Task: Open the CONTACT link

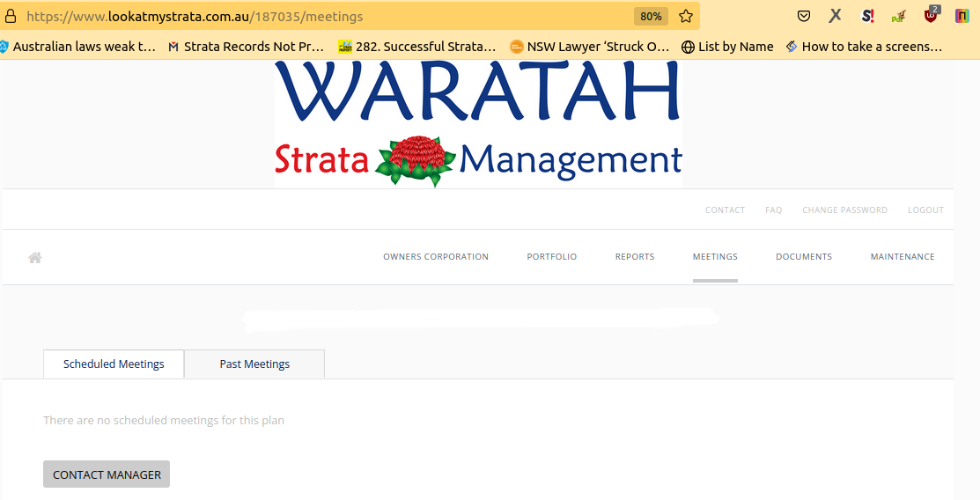Action: (725, 210)
